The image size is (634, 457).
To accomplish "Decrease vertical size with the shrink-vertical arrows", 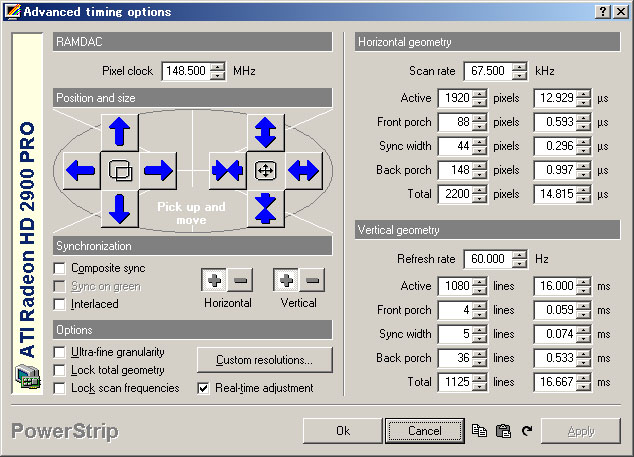I will pos(266,209).
